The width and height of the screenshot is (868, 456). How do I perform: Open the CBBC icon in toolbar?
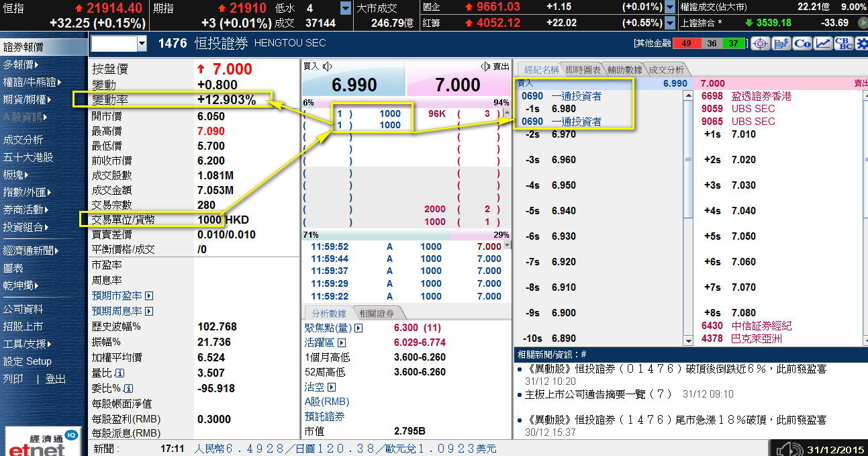(843, 44)
